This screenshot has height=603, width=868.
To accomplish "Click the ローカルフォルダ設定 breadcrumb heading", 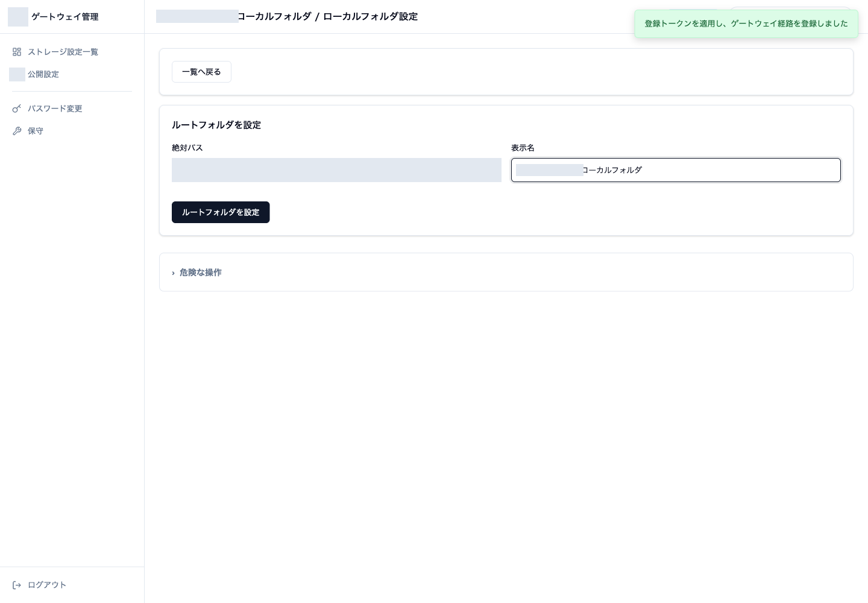I will point(370,16).
